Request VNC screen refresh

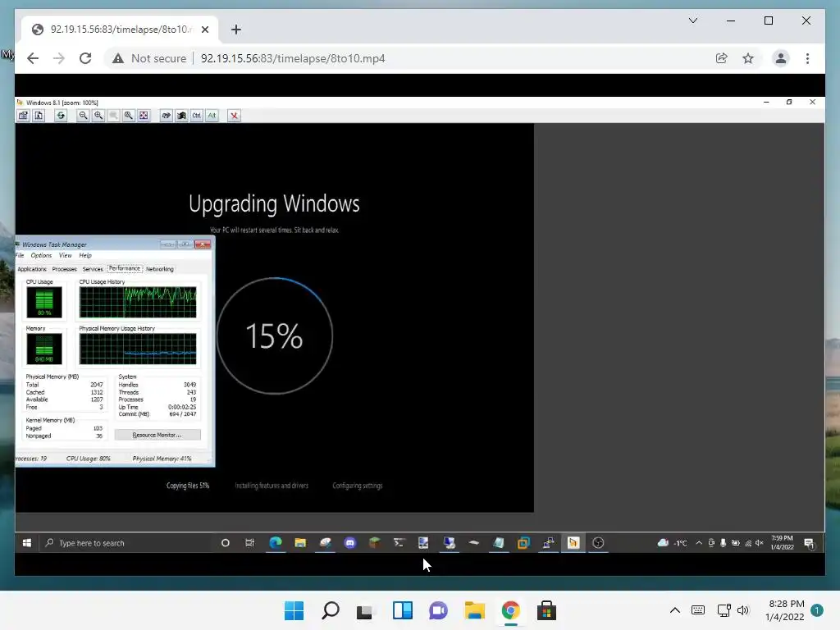click(x=61, y=115)
